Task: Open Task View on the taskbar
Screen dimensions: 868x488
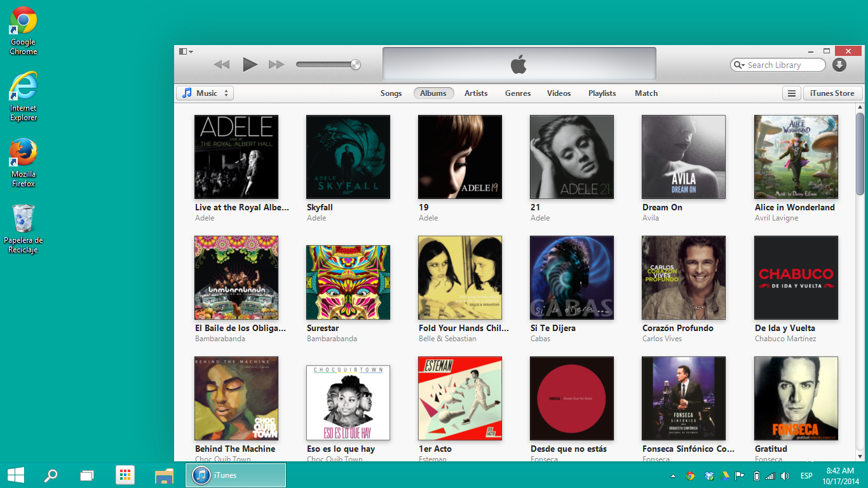Action: click(87, 475)
